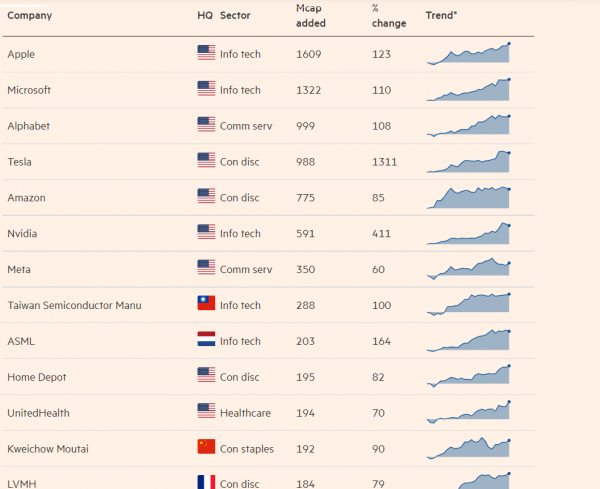Select the company name Alphabet
The width and height of the screenshot is (600, 489).
pos(29,126)
